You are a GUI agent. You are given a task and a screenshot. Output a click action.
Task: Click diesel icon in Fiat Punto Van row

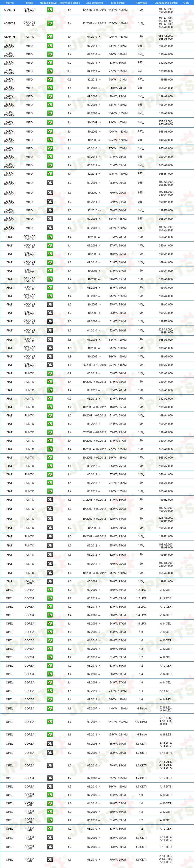coord(50,581)
